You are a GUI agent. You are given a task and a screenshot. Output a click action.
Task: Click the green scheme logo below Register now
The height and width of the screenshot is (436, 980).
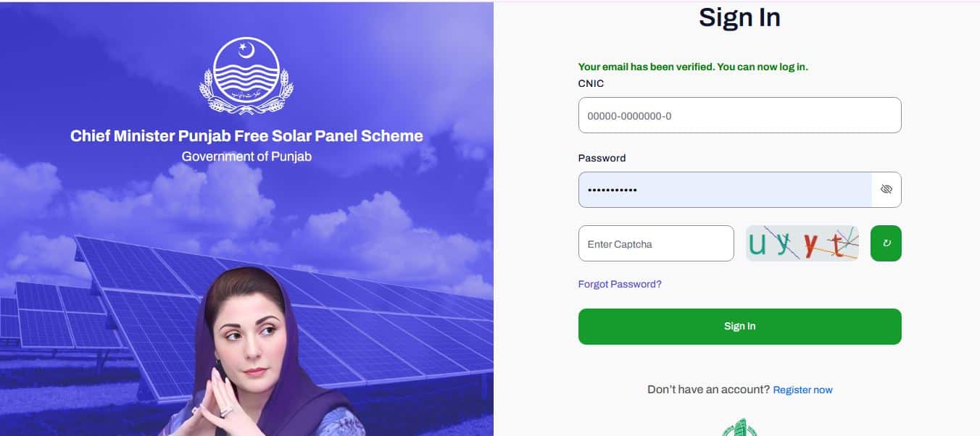(739, 427)
